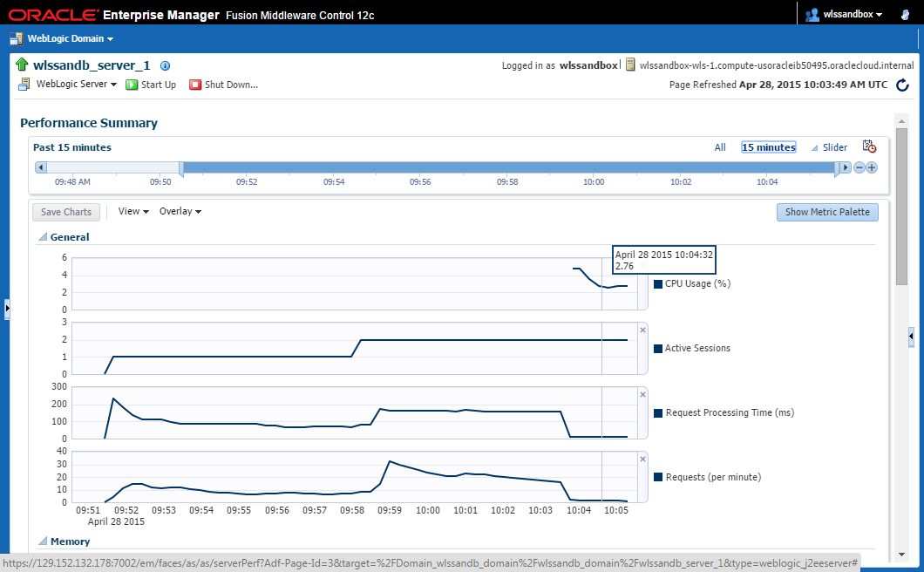Click the Shut Down icon button
924x572 pixels.
click(195, 85)
